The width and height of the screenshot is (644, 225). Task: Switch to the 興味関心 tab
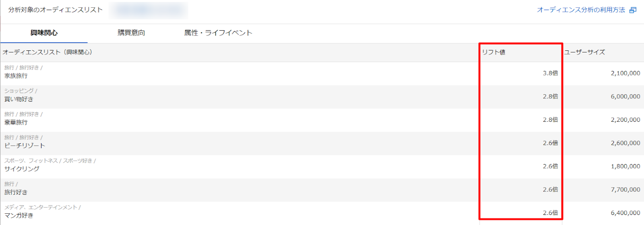tap(44, 33)
